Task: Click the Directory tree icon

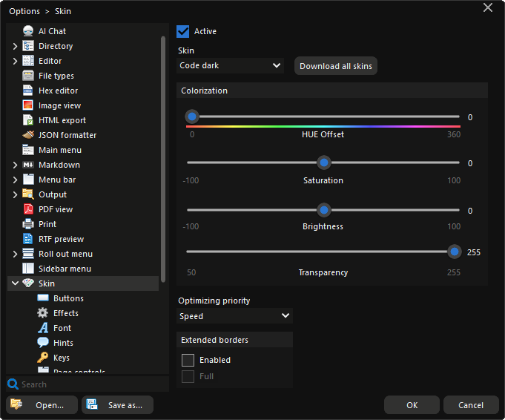Action: 28,46
